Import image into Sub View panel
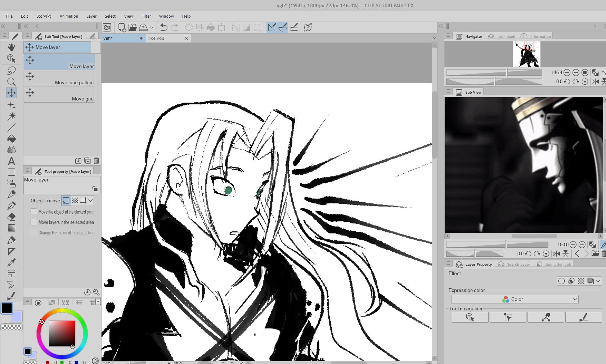Image resolution: width=606 pixels, height=364 pixels. point(595,253)
